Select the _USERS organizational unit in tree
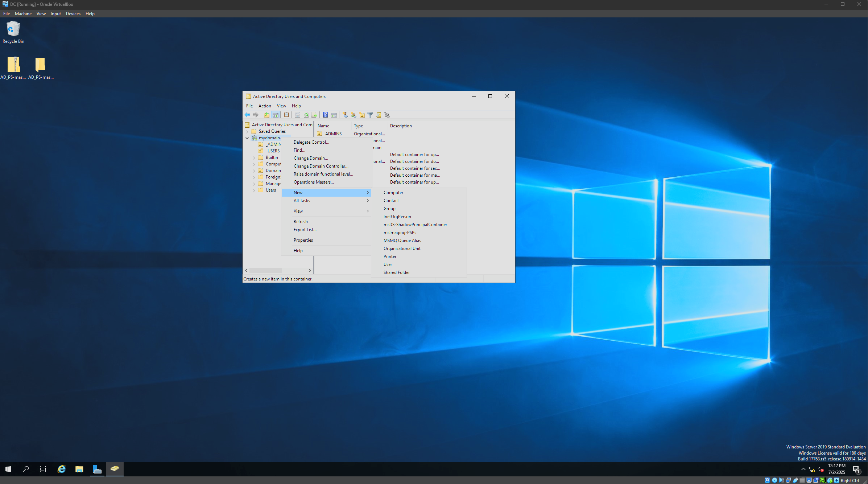 (269, 151)
